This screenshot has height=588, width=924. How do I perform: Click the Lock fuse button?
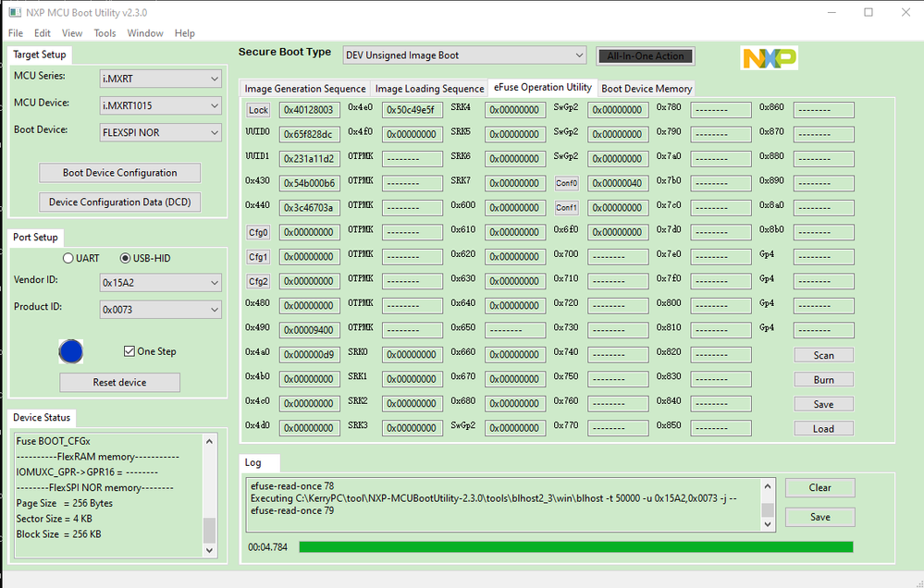tap(258, 110)
